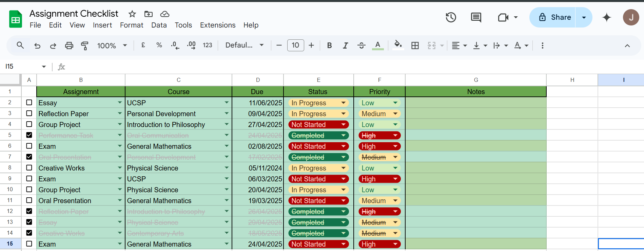Viewport: 644px width, 251px height.
Task: Open the Format menu
Action: (x=132, y=25)
